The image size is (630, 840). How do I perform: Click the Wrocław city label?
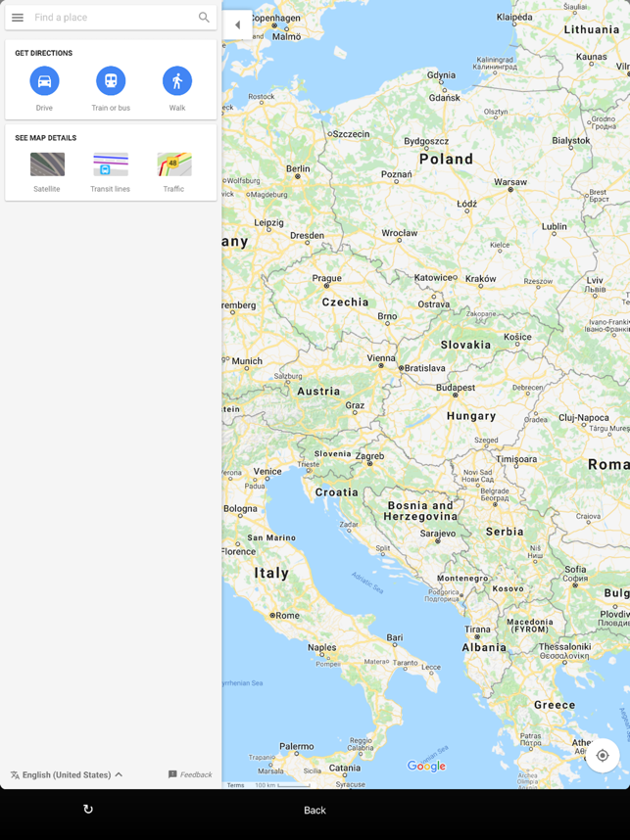pyautogui.click(x=400, y=233)
